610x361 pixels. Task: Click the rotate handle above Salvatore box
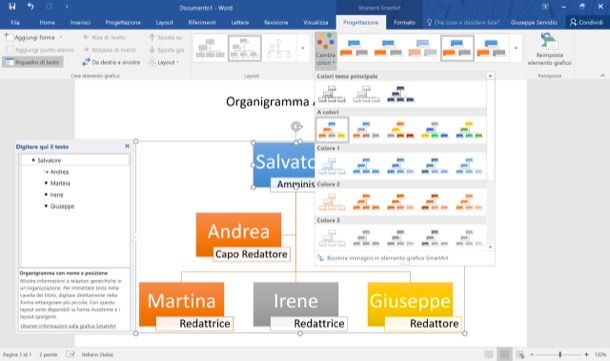pos(296,126)
